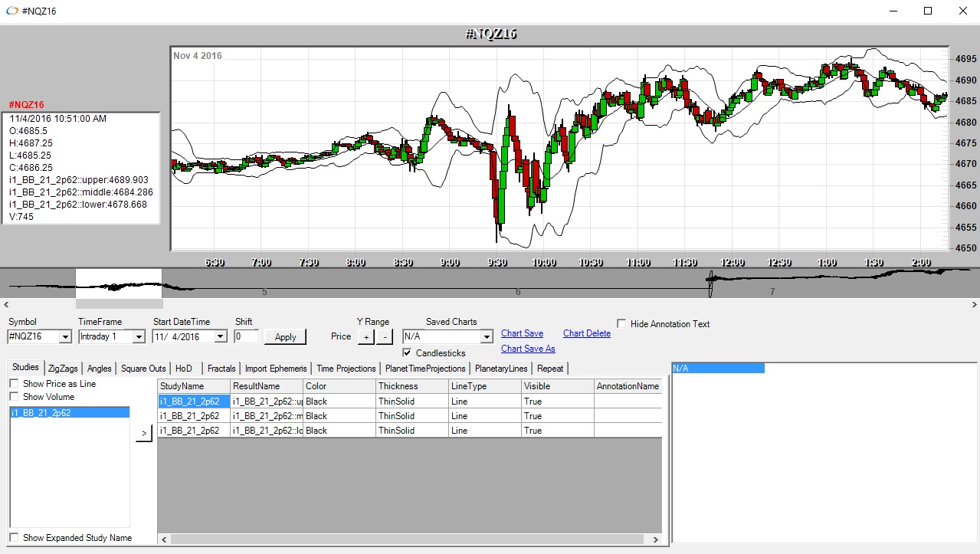Viewport: 980px width, 554px height.
Task: Click right arrow of chart navigator scrollbar
Action: [975, 304]
